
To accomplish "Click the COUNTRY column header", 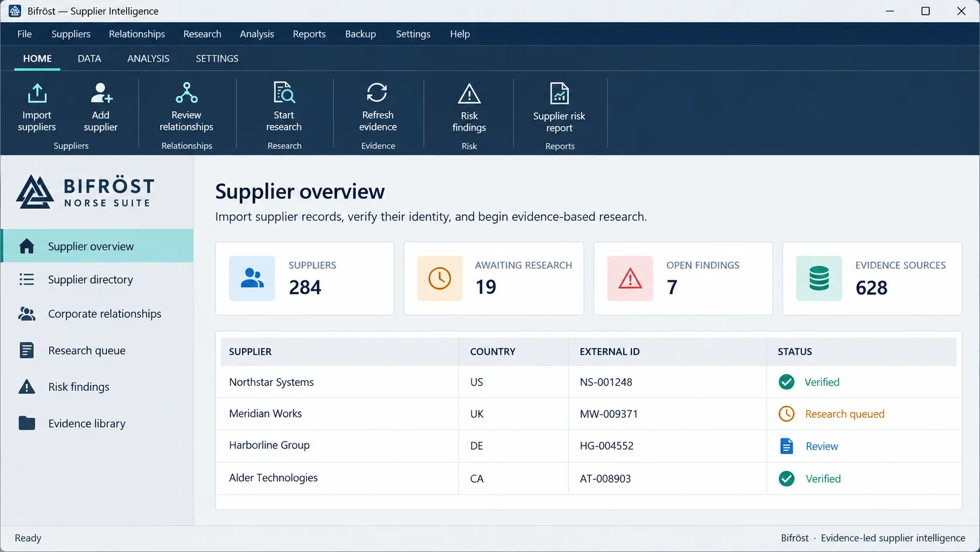I will [492, 351].
